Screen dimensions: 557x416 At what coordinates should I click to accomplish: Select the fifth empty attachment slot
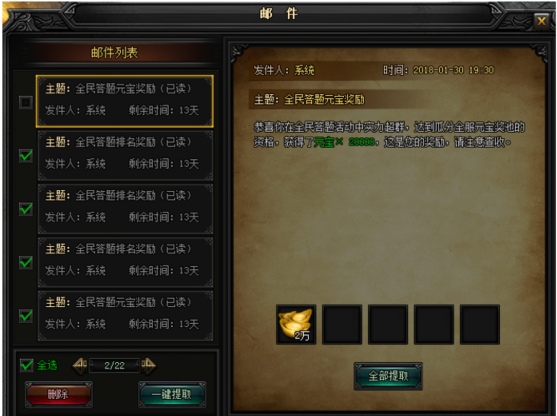480,324
